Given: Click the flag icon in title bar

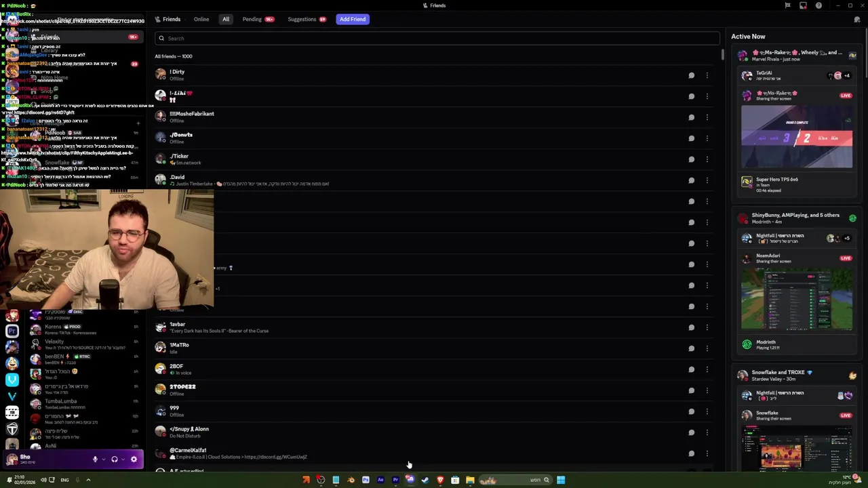Looking at the screenshot, I should click(x=787, y=5).
